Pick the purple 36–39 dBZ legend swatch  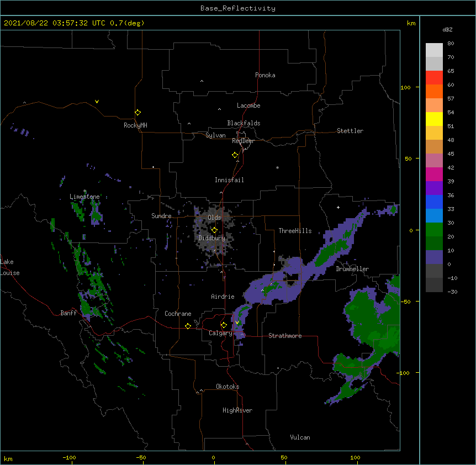click(x=434, y=188)
